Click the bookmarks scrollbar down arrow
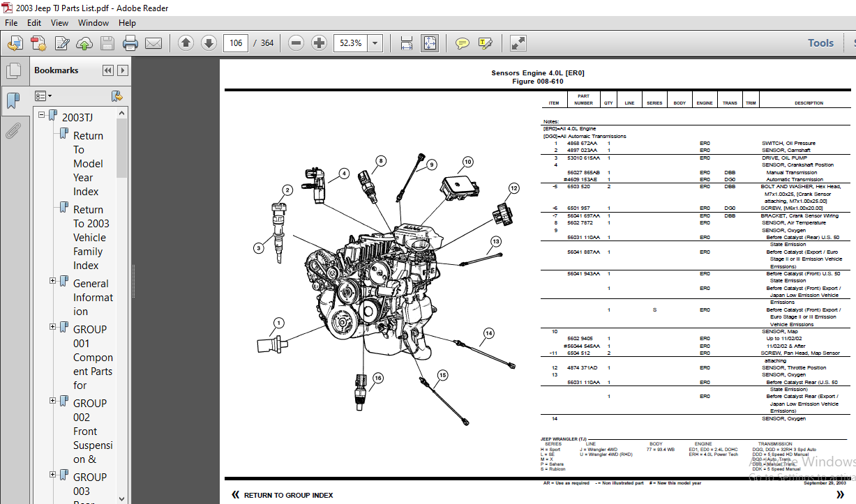Image resolution: width=856 pixels, height=504 pixels. (122, 499)
